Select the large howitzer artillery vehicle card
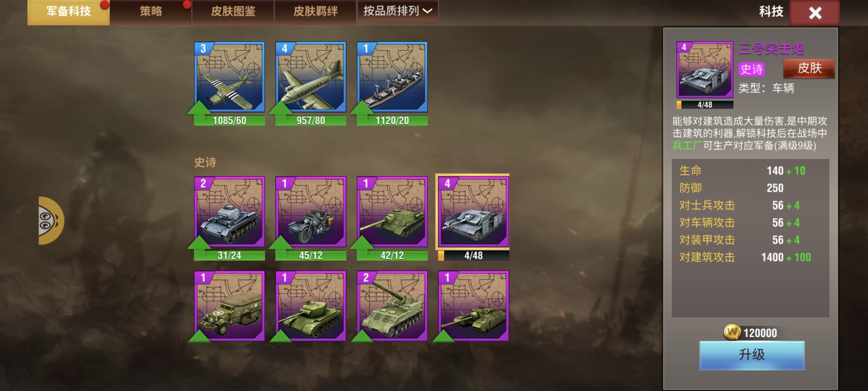868x391 pixels. tap(392, 306)
